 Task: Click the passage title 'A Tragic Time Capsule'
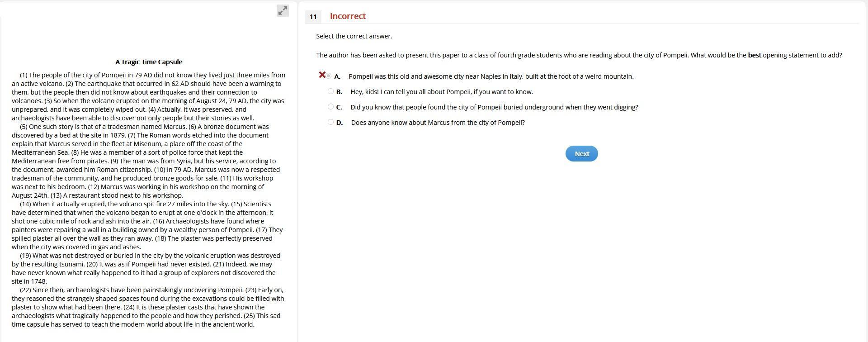[x=149, y=62]
